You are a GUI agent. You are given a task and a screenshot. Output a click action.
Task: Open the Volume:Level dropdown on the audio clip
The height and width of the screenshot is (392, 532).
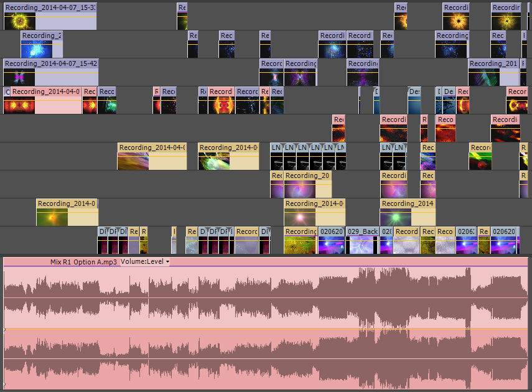[145, 262]
